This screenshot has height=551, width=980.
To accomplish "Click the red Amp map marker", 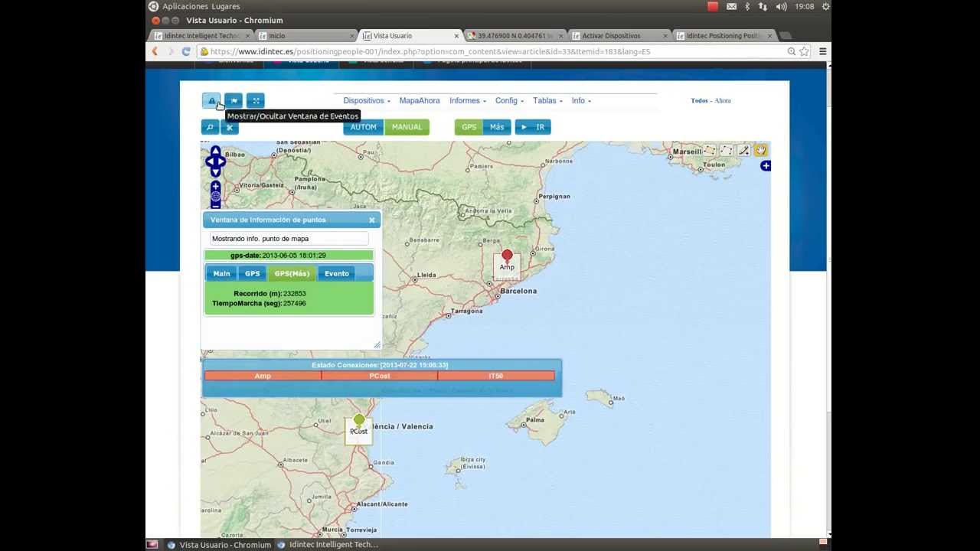I will pos(507,255).
